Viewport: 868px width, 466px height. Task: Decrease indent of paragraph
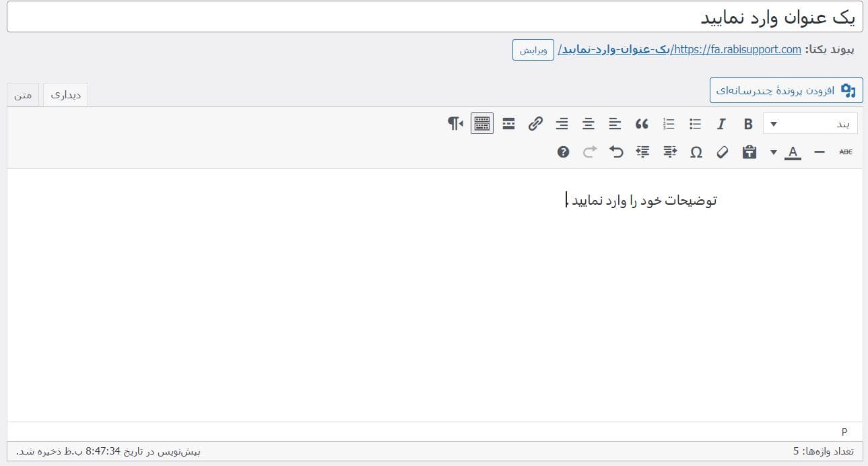tap(669, 152)
